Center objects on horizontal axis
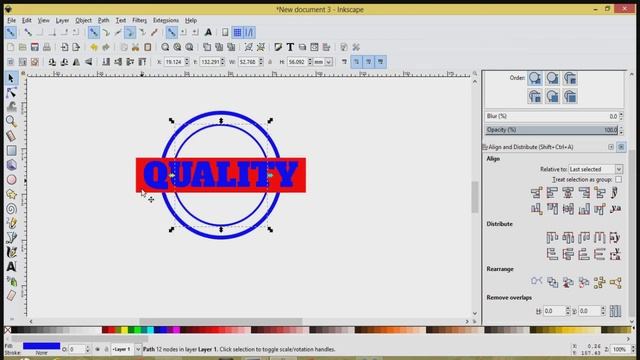This screenshot has width=640, height=360. click(x=568, y=209)
